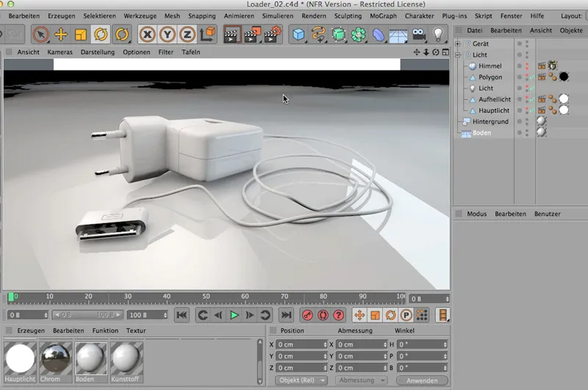
Task: Open the viewport Filter menu
Action: (166, 52)
